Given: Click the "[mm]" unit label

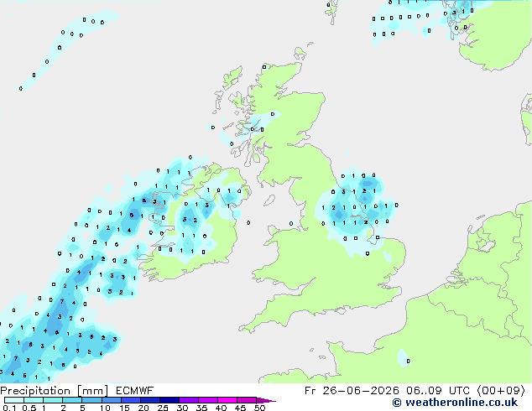Looking at the screenshot, I should coord(92,391).
